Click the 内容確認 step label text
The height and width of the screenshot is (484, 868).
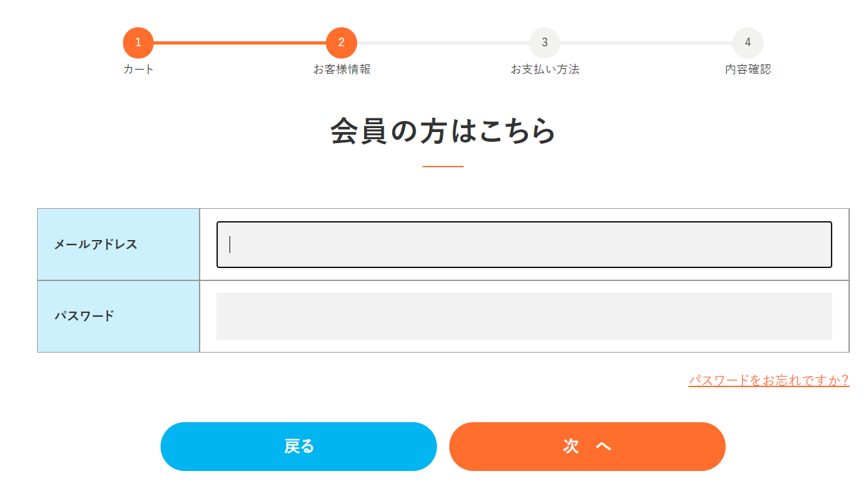click(746, 69)
